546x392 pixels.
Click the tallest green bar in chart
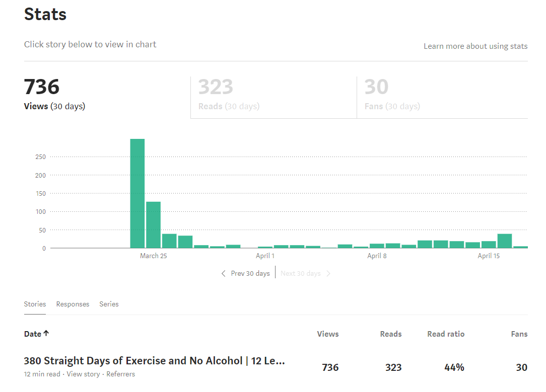(138, 194)
